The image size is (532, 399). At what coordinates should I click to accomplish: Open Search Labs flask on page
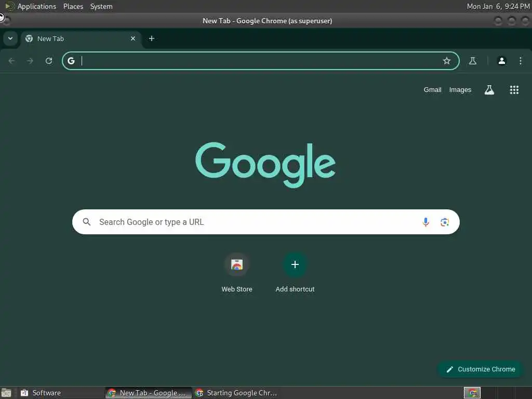[x=489, y=90]
